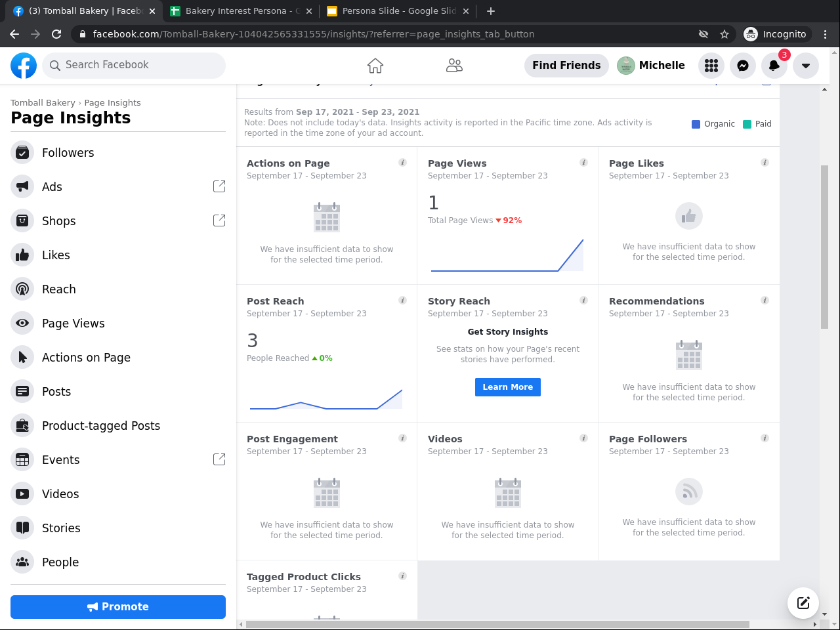Viewport: 840px width, 630px height.
Task: Click the info icon on Page Views card
Action: 583,163
